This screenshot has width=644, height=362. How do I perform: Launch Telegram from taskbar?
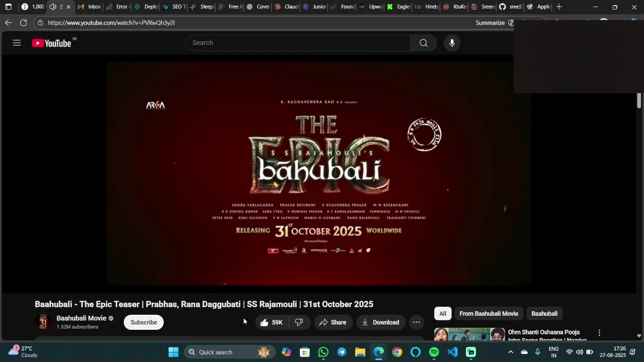(x=342, y=352)
